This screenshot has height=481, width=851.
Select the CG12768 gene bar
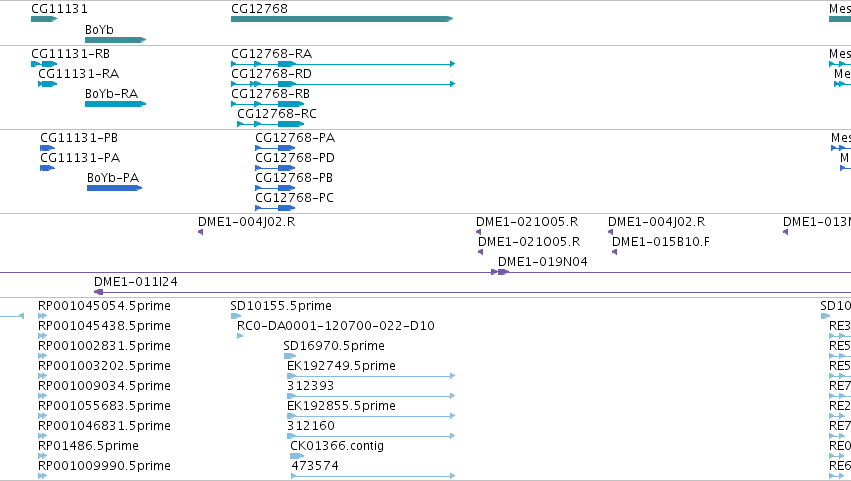[342, 19]
